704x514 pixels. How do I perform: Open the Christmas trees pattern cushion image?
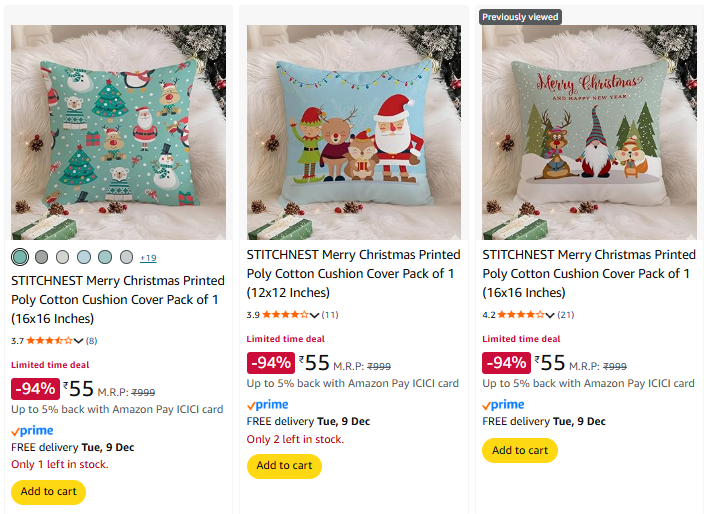pyautogui.click(x=118, y=132)
